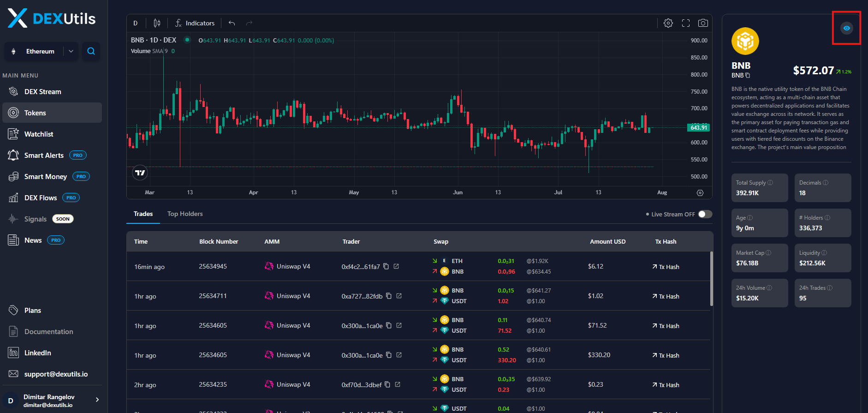Enter fullscreen chart mode
The width and height of the screenshot is (868, 413).
click(686, 23)
